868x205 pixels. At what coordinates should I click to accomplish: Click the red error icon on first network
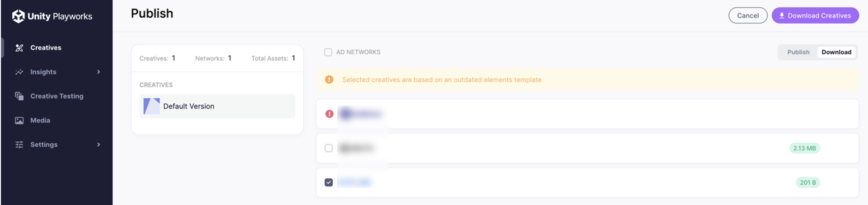[329, 114]
